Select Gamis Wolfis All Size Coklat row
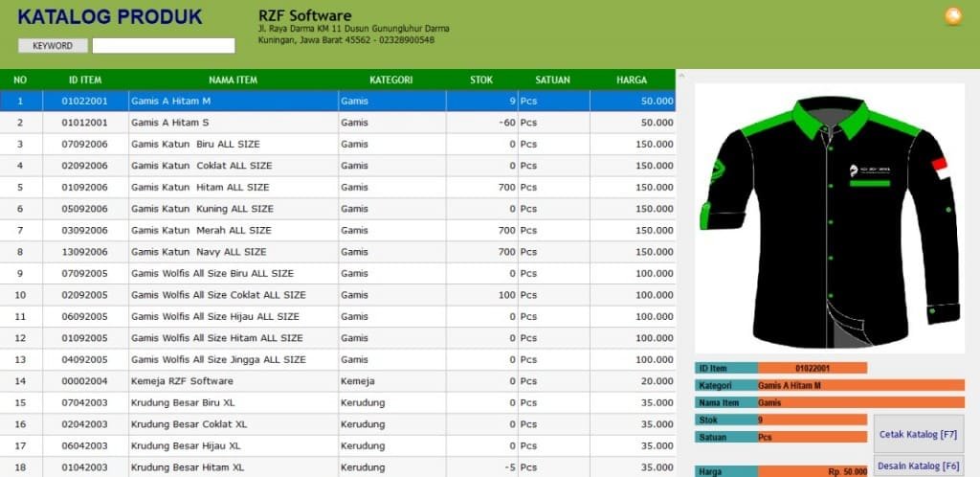Screen dimensions: 980x477 (x=338, y=295)
